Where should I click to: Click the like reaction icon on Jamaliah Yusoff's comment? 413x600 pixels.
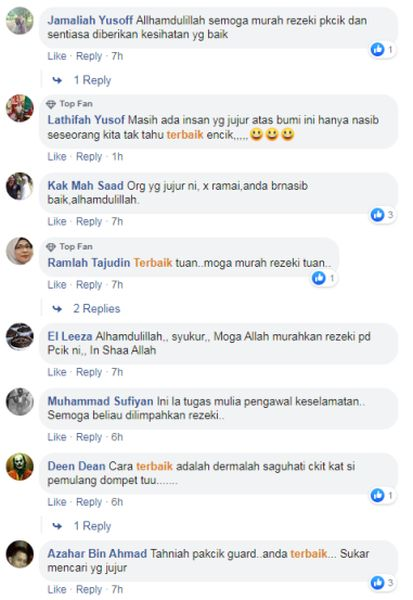point(377,49)
